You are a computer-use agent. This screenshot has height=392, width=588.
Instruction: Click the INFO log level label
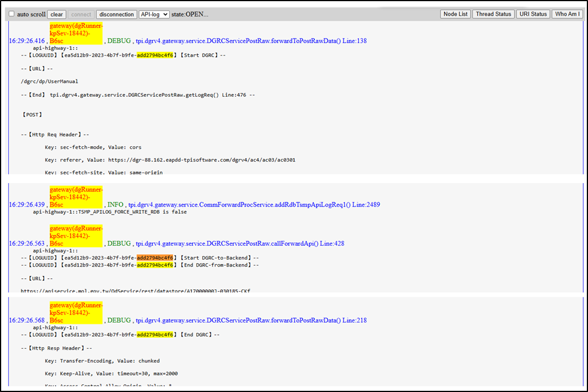(116, 205)
